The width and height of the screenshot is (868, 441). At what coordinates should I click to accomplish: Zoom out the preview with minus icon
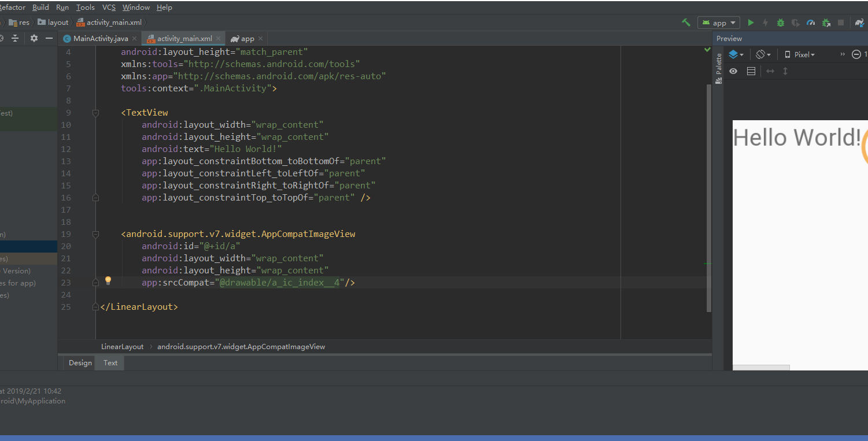[x=856, y=54]
